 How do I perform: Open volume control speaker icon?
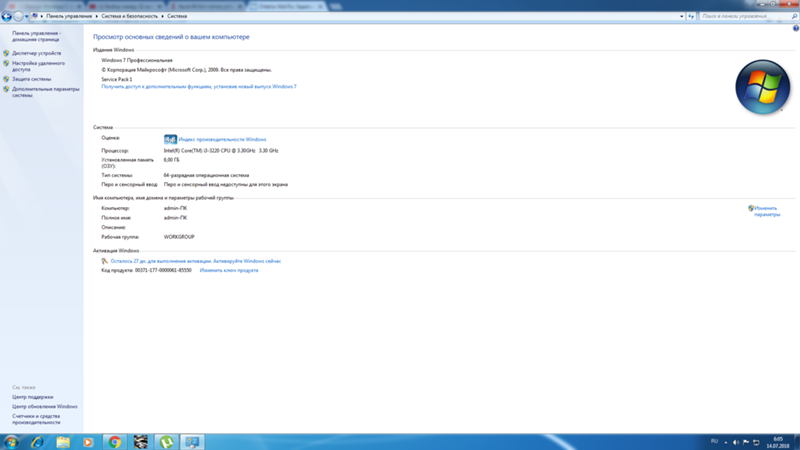736,442
